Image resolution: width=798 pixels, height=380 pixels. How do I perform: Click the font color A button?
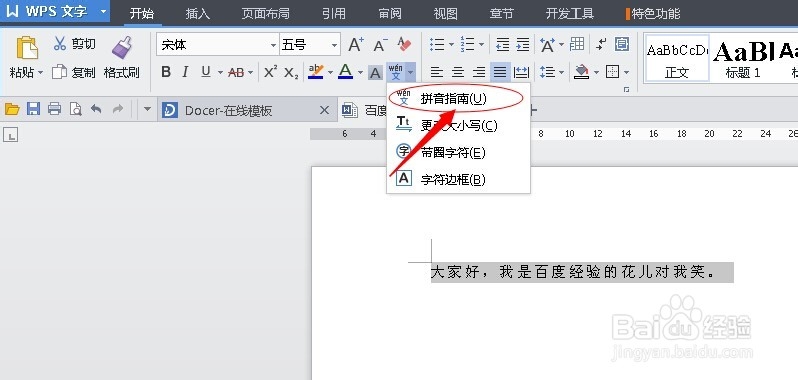(x=346, y=72)
